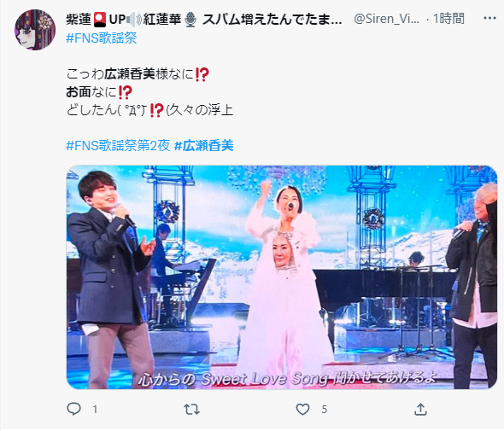This screenshot has height=431, width=504.
Task: Like the tweet with heart icon
Action: click(x=302, y=409)
